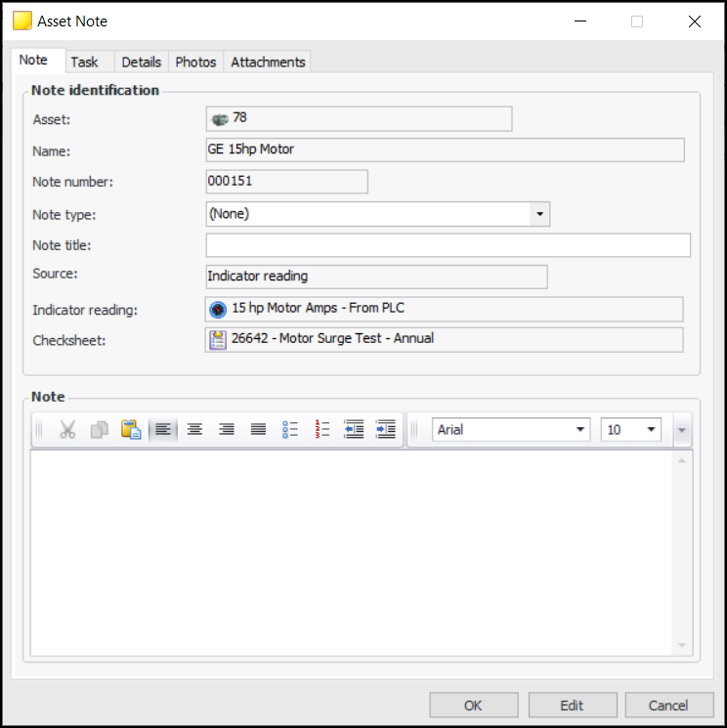Click into the Note title field

point(448,245)
